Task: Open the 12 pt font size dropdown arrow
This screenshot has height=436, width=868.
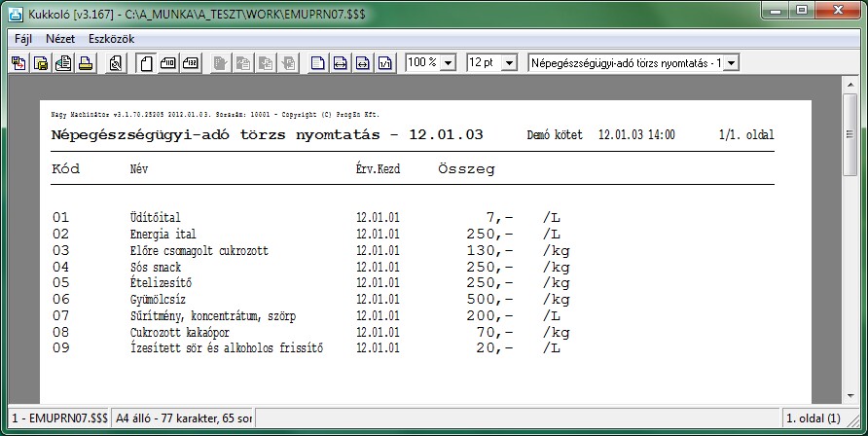Action: [509, 63]
